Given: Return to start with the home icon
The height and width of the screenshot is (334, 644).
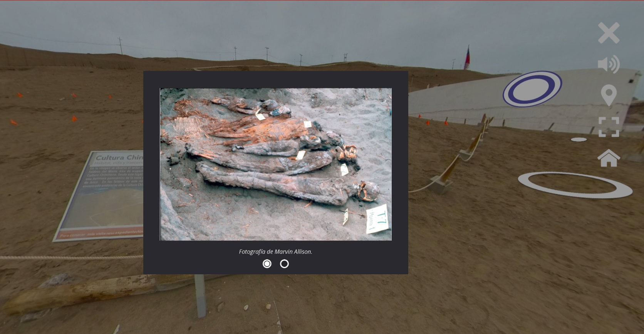Looking at the screenshot, I should click(609, 158).
